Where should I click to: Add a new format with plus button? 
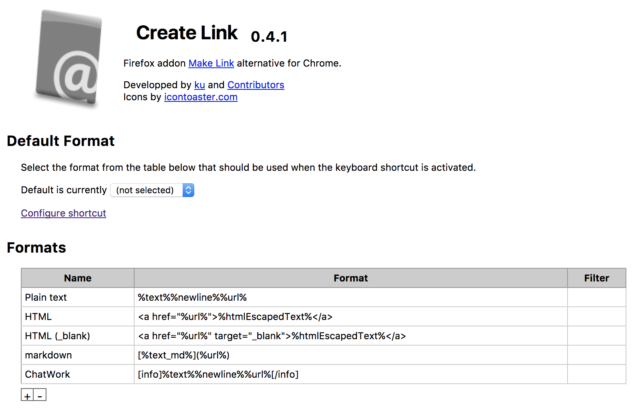tap(27, 395)
